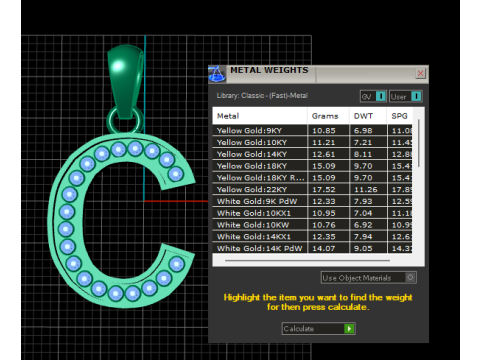Click the Metal column header
The height and width of the screenshot is (360, 480).
260,116
